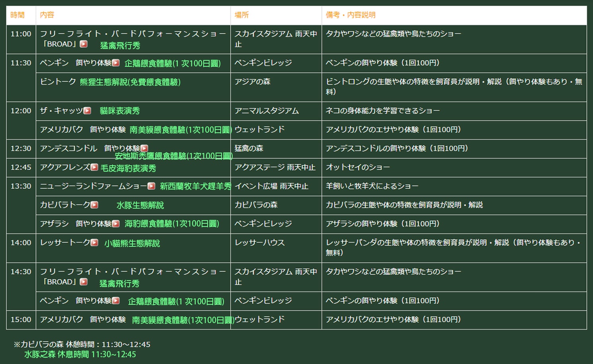
Task: Select the オットセイのショー description
Action: (358, 167)
